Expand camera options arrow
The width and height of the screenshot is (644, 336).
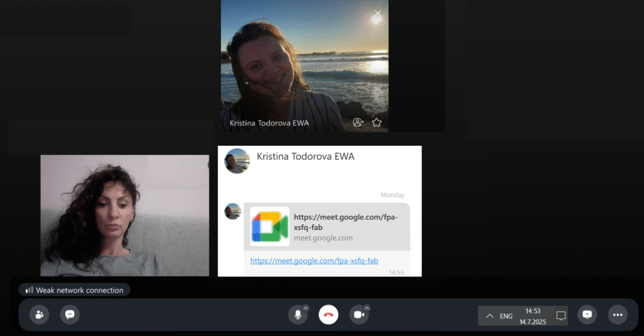(x=367, y=308)
